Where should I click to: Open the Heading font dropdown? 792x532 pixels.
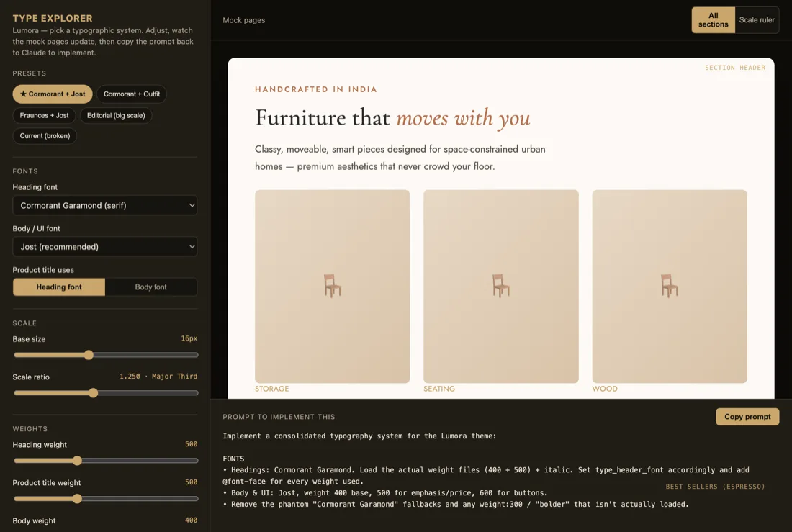[x=105, y=206]
